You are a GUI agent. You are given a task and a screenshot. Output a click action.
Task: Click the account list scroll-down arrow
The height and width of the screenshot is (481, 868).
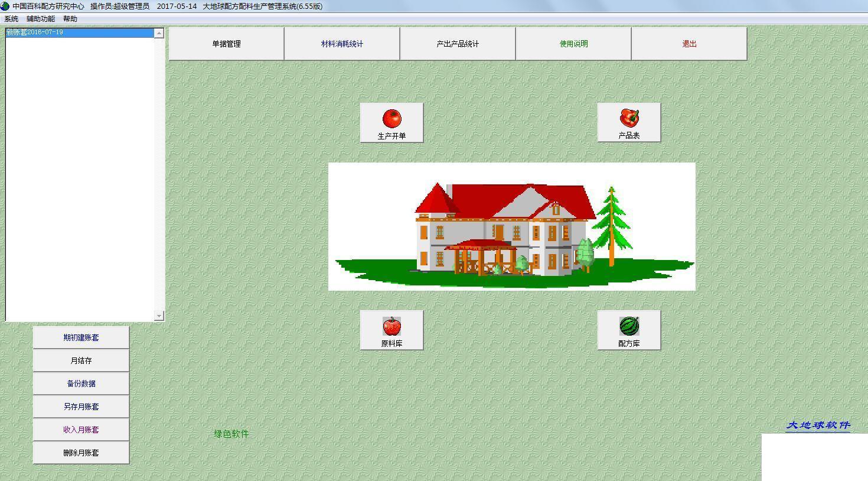click(159, 316)
